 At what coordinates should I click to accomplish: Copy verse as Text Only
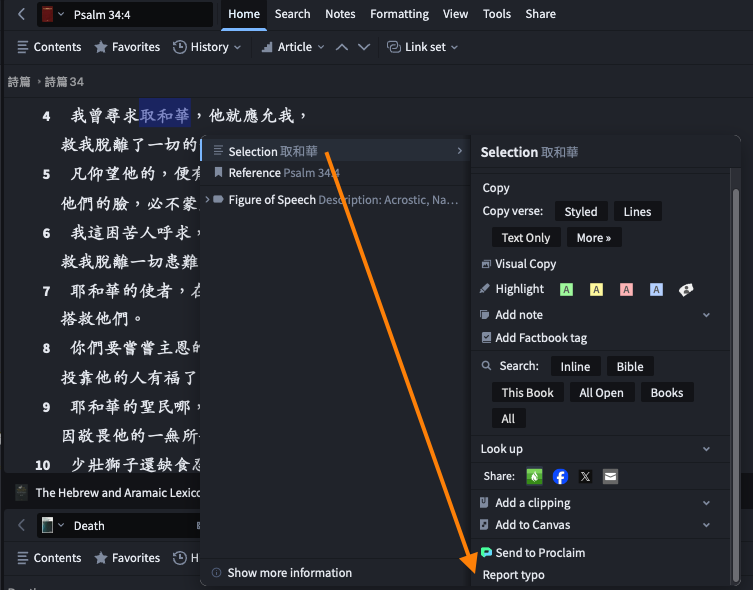(x=526, y=238)
